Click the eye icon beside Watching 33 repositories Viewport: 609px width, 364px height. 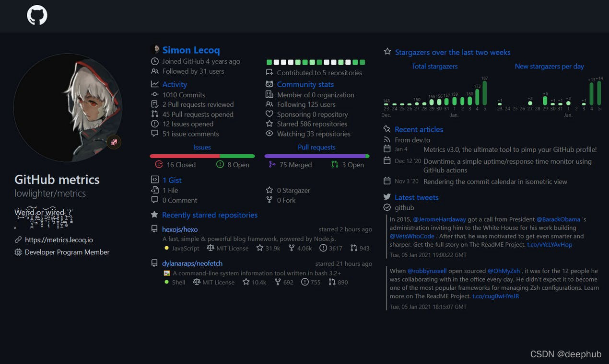(x=269, y=134)
